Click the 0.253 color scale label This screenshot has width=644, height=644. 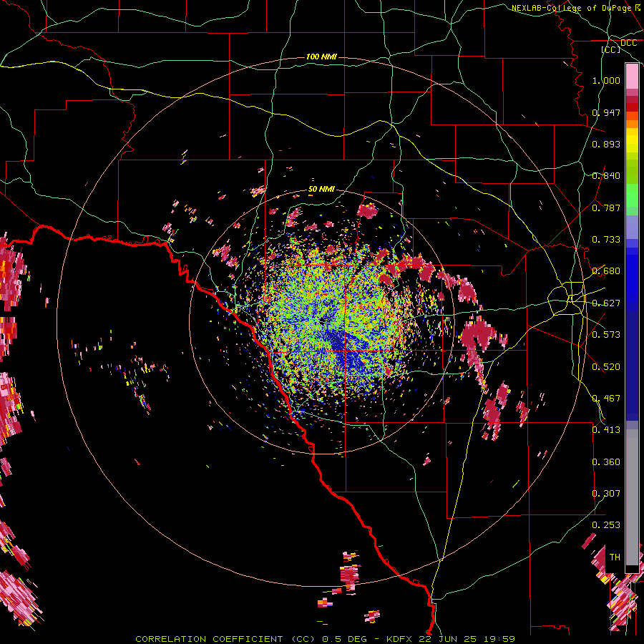[606, 525]
